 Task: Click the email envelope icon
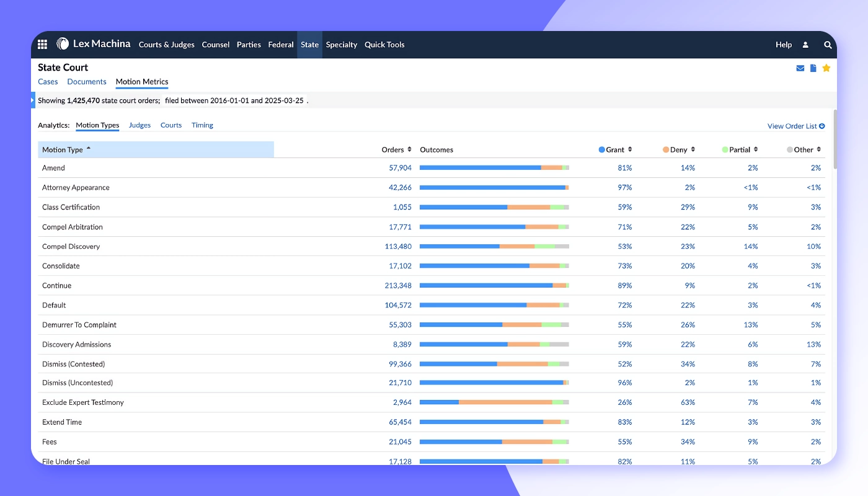point(800,68)
